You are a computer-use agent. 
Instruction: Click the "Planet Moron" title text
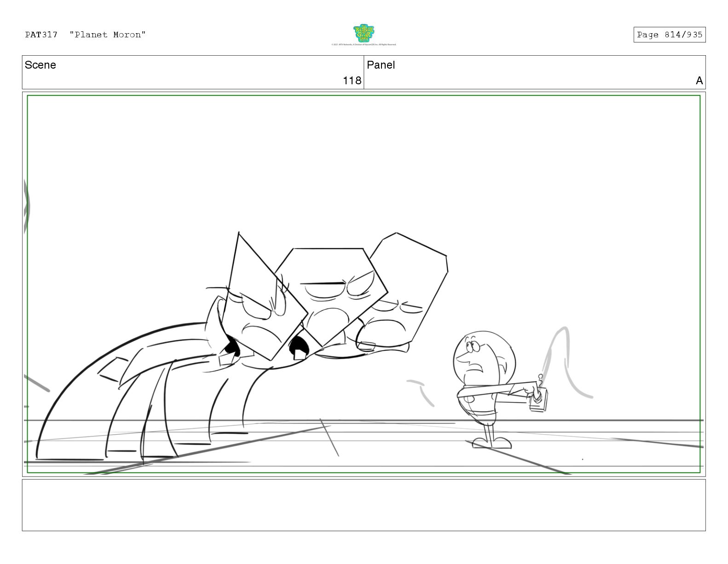[108, 35]
